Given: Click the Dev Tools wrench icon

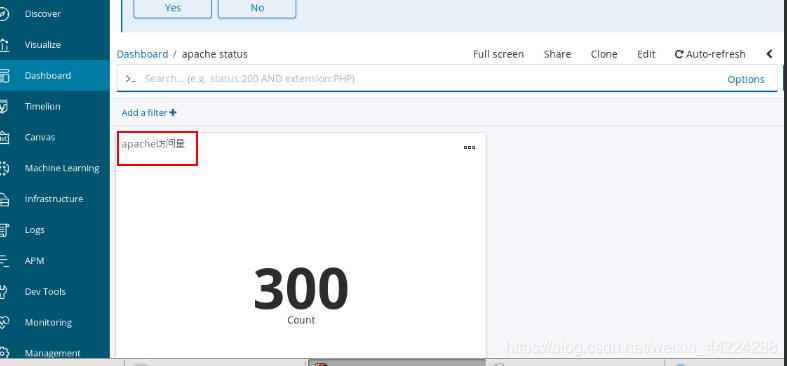Looking at the screenshot, I should pyautogui.click(x=4, y=292).
